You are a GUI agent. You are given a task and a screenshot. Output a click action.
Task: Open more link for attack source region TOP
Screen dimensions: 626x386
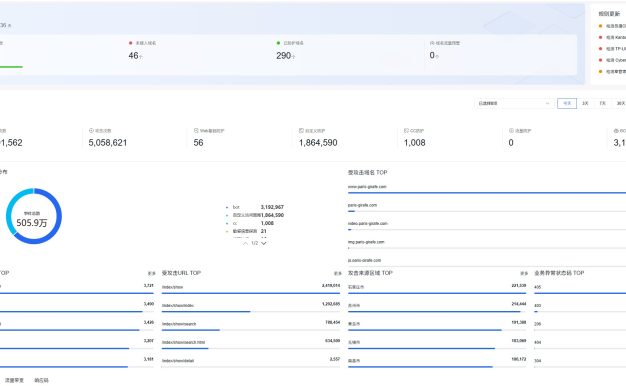pyautogui.click(x=524, y=273)
